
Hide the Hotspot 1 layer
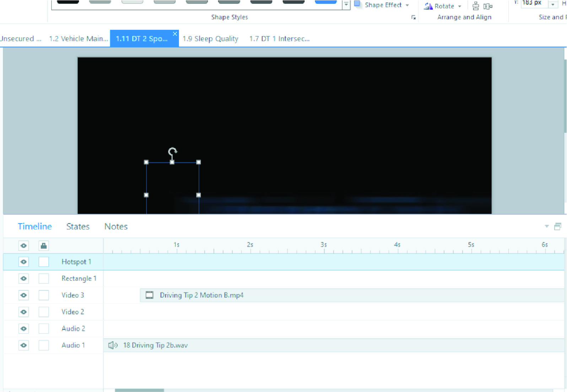(23, 262)
